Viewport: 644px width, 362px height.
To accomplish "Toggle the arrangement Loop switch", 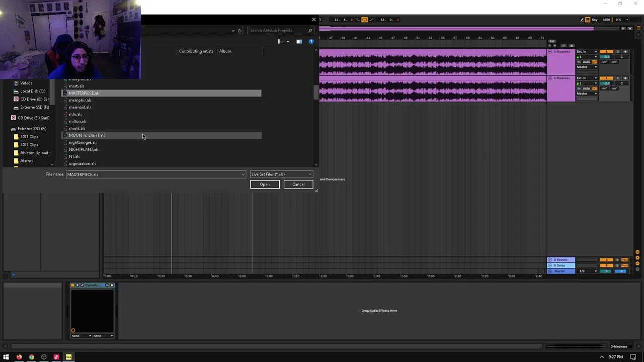I will point(365,20).
